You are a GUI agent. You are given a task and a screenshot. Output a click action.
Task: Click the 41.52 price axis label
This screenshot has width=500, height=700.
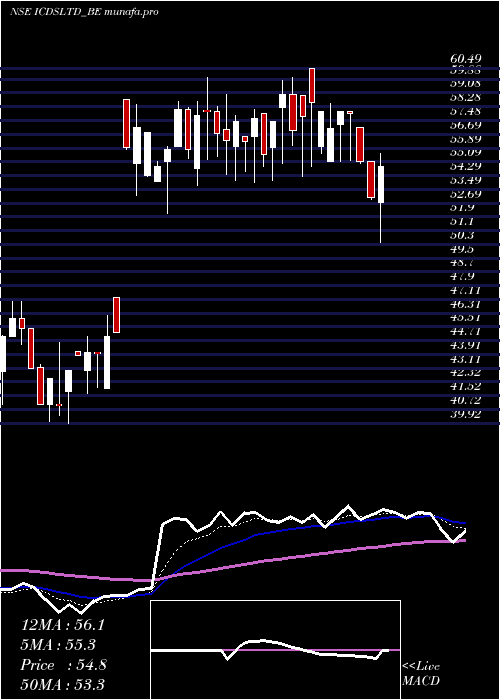click(x=465, y=387)
